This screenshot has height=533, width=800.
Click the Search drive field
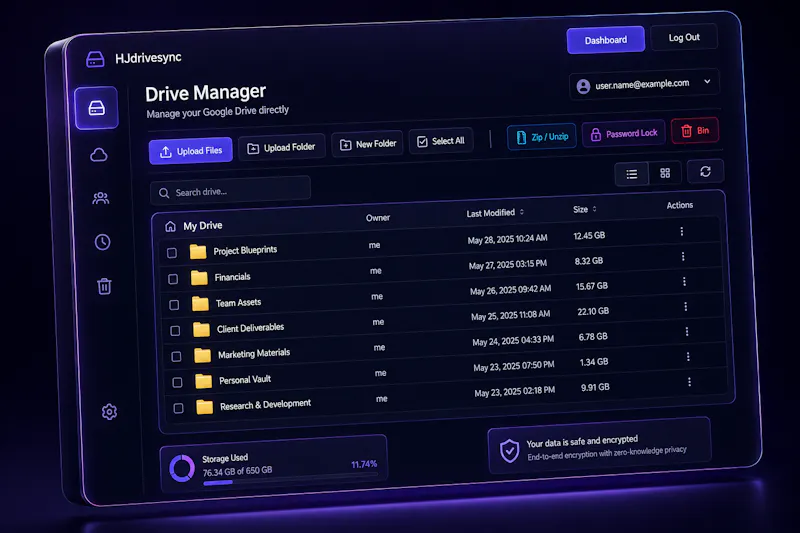point(231,191)
